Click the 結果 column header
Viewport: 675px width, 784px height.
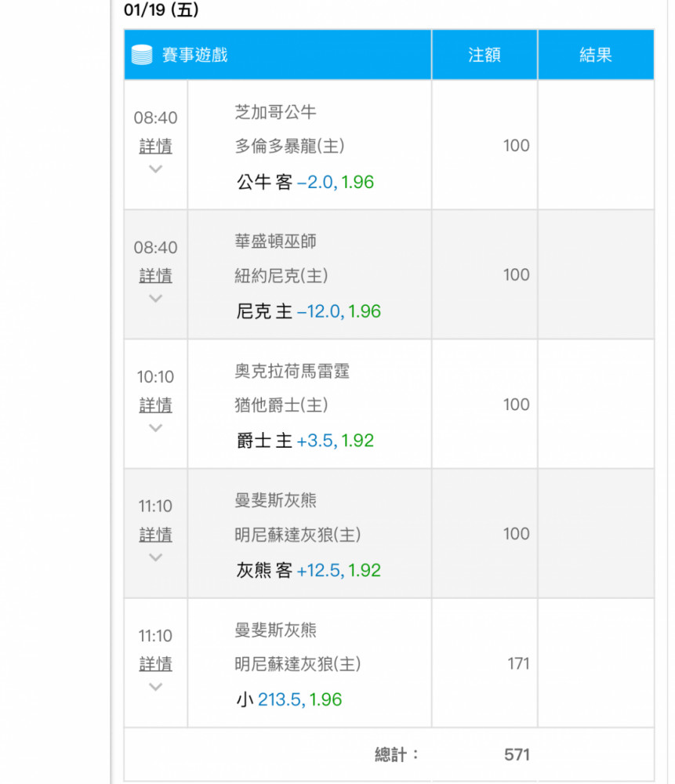click(596, 55)
